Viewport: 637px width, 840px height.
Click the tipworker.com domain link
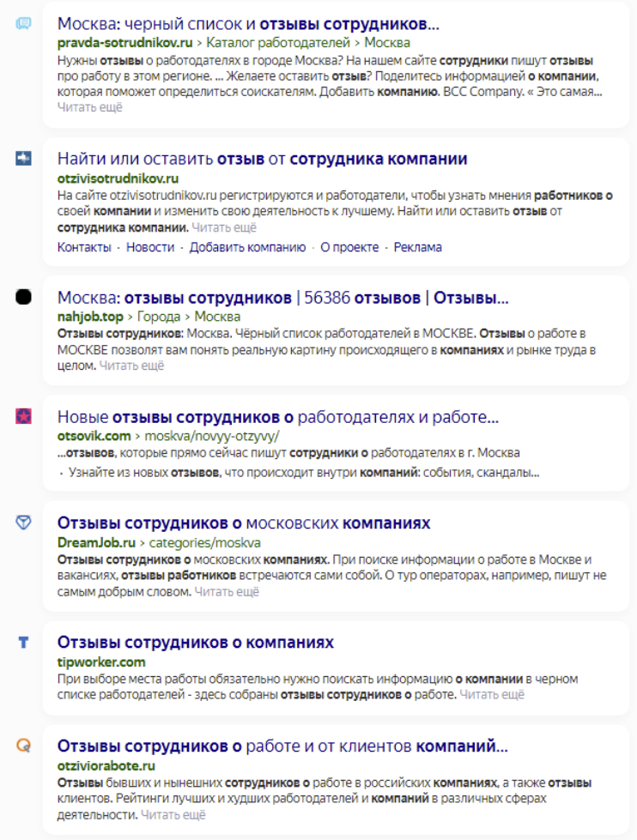tap(101, 662)
